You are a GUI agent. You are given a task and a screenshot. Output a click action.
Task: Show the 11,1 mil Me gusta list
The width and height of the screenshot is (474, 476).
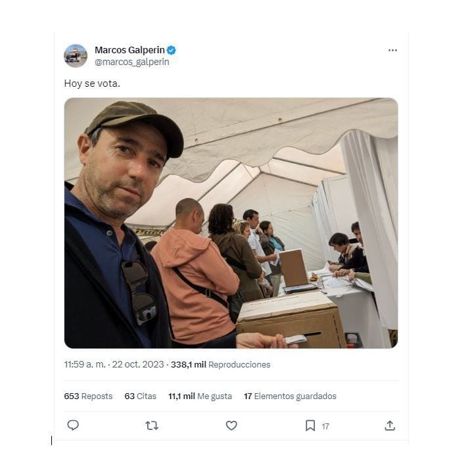coord(200,396)
